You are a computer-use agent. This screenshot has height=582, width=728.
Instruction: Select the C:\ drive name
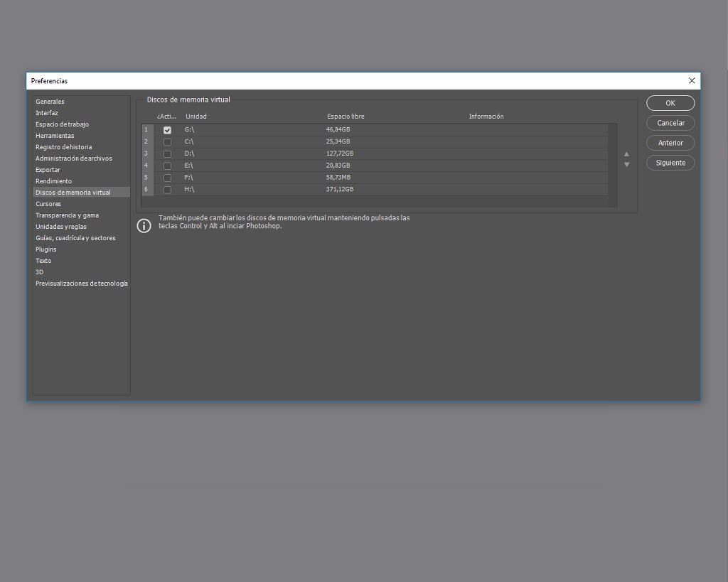click(x=189, y=141)
